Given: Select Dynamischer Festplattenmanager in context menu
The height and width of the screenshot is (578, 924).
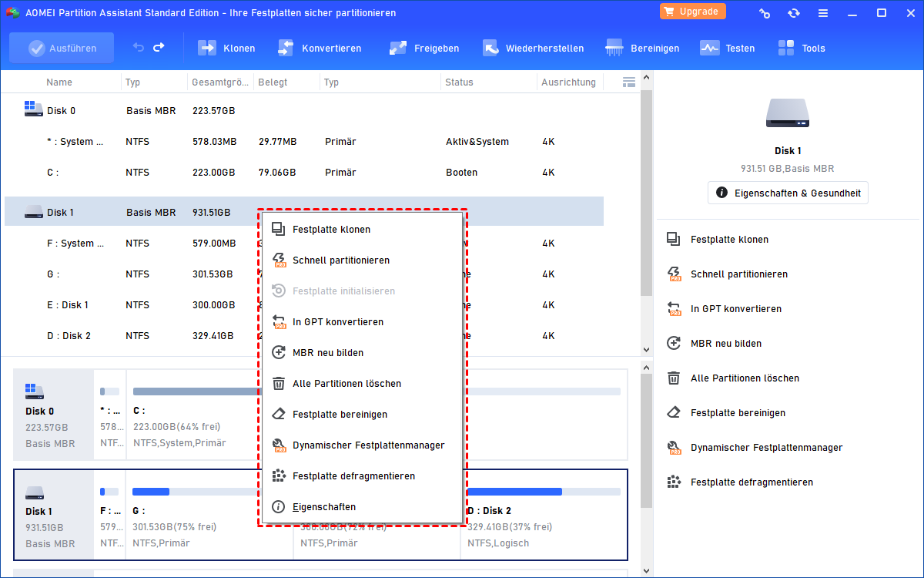Looking at the screenshot, I should click(x=363, y=445).
